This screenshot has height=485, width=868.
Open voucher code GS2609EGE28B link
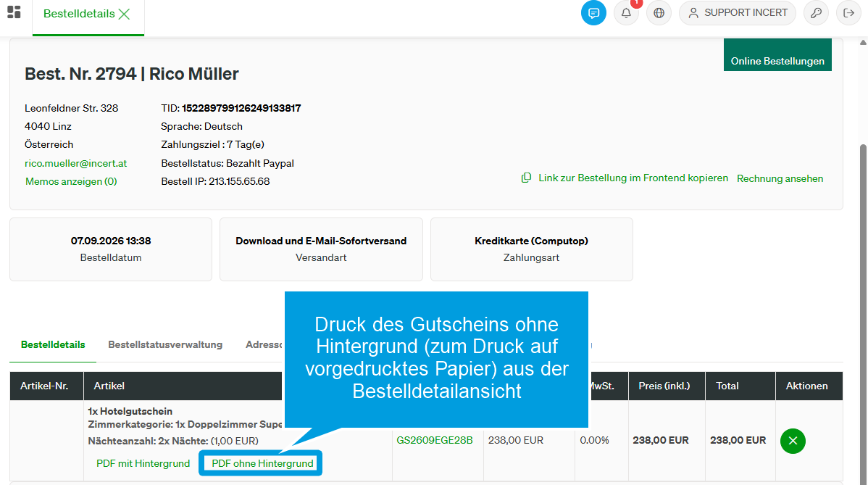[x=435, y=440]
